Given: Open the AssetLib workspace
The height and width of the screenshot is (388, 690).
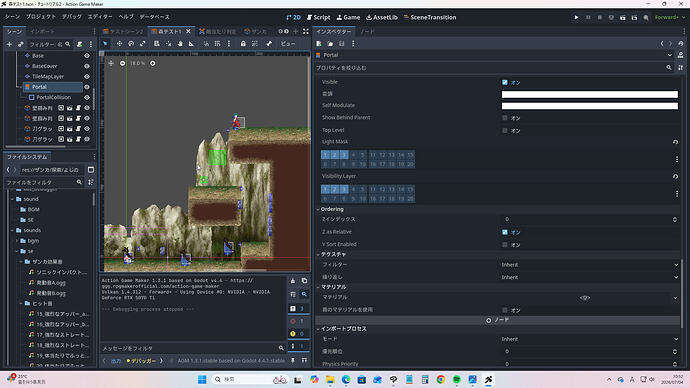Looking at the screenshot, I should point(382,17).
